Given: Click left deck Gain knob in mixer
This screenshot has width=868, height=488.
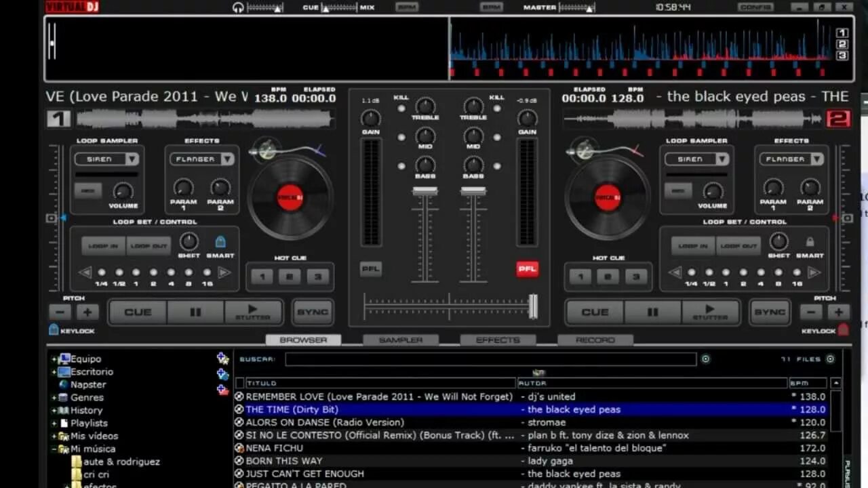Looking at the screenshot, I should click(370, 119).
